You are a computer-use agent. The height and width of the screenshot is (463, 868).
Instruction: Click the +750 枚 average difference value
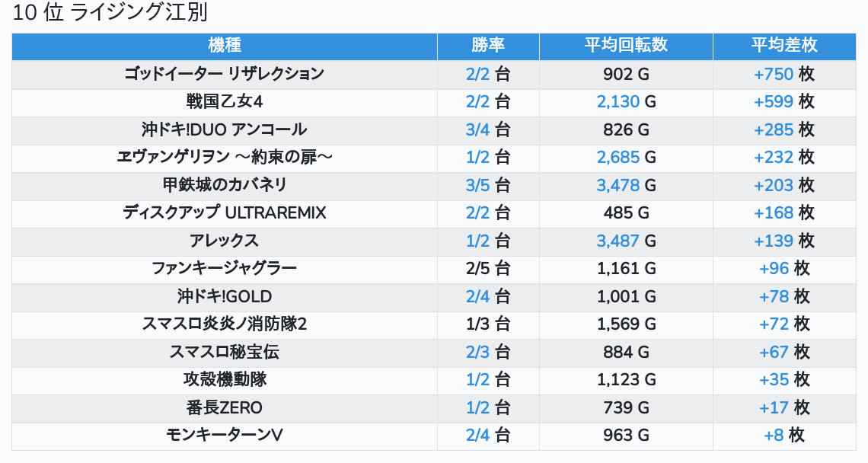(783, 74)
